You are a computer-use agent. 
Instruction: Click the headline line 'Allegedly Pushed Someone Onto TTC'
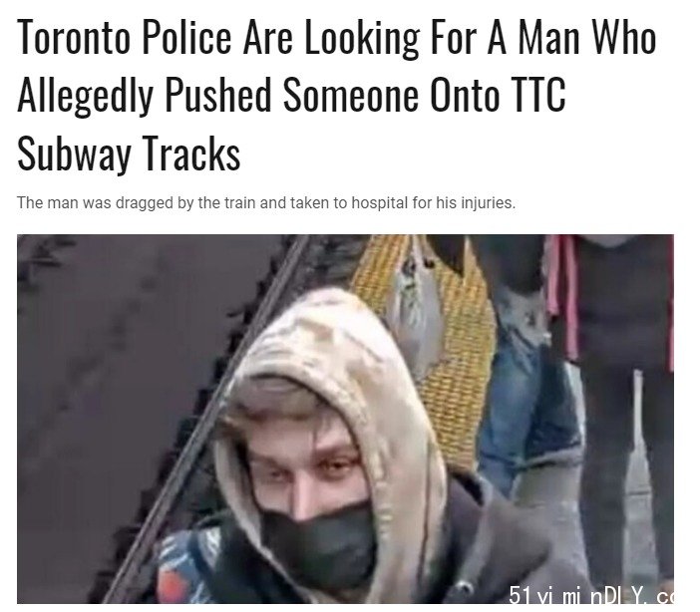tap(291, 96)
